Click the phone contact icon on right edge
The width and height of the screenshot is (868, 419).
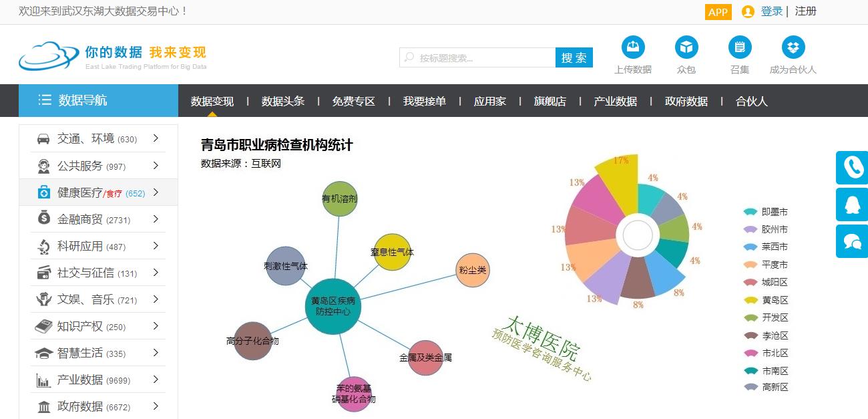click(851, 168)
